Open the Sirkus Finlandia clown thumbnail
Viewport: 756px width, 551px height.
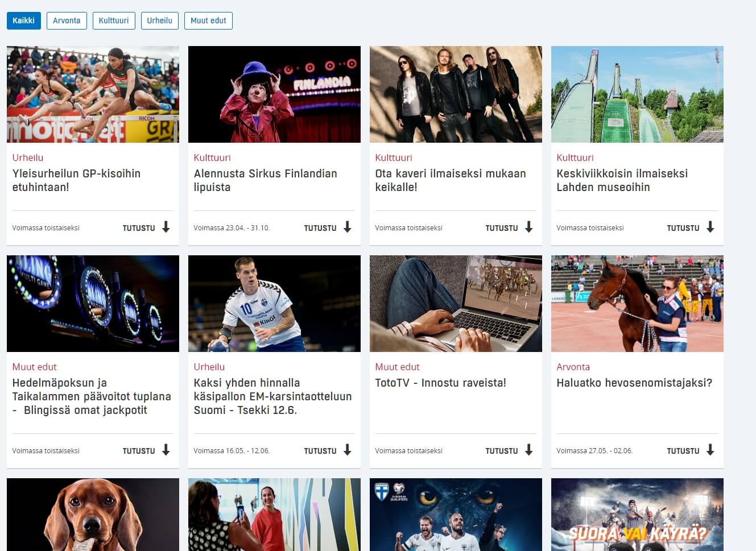point(274,94)
